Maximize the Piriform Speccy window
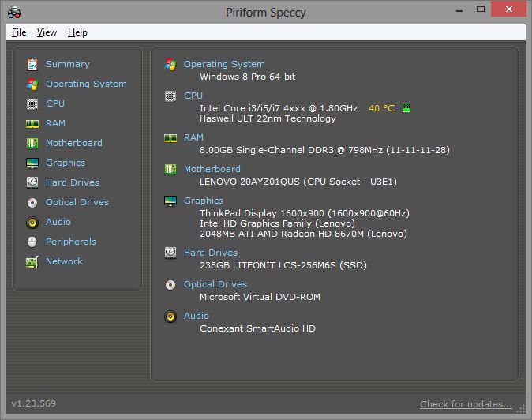Viewport: 532px width, 420px height. click(481, 9)
